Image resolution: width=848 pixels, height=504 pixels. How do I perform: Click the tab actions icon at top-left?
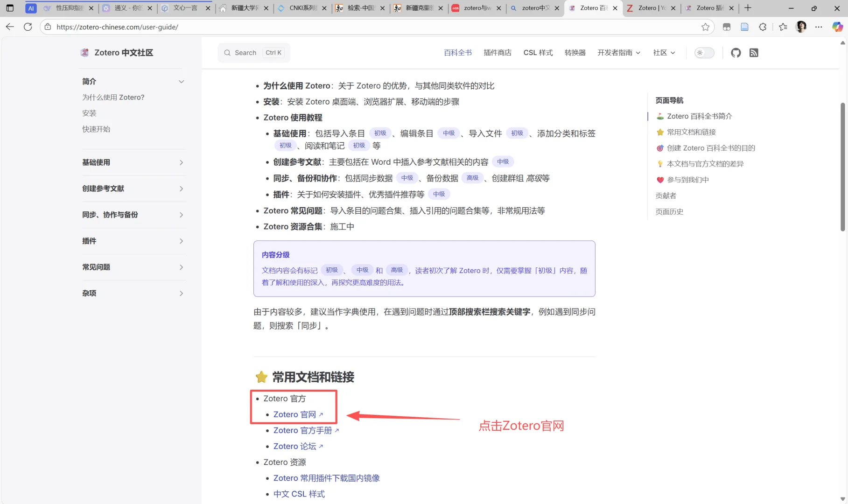click(x=9, y=8)
